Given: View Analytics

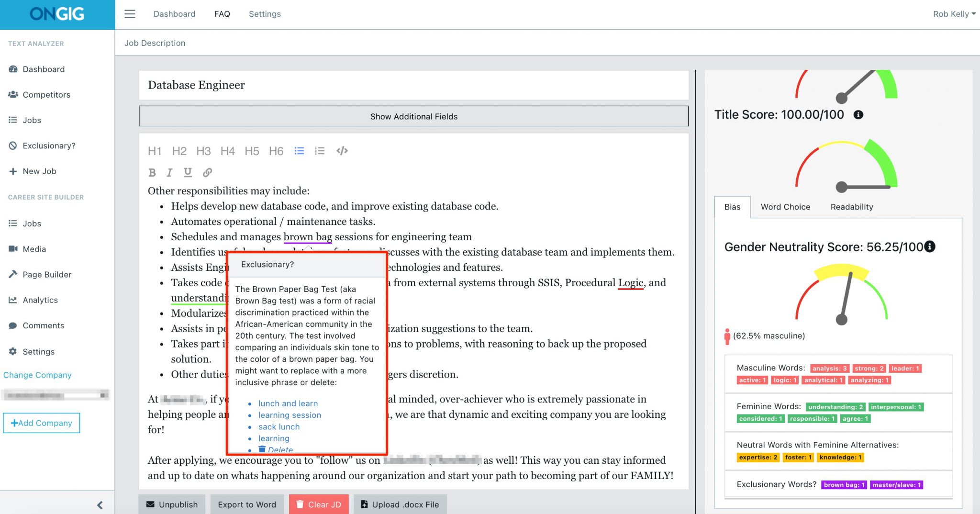Looking at the screenshot, I should (40, 300).
